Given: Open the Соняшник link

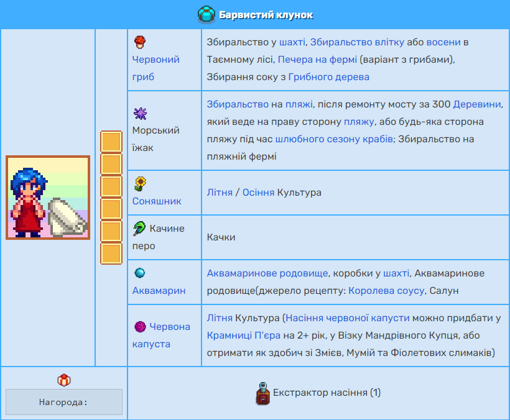Looking at the screenshot, I should click(x=157, y=201).
